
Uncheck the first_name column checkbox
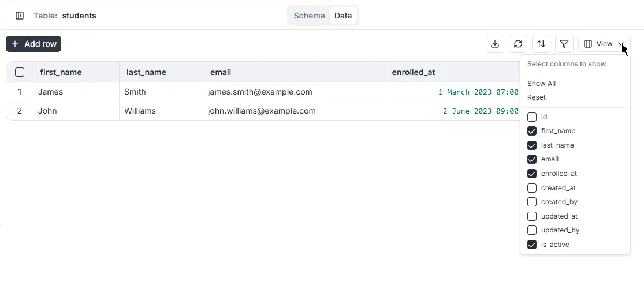point(532,131)
